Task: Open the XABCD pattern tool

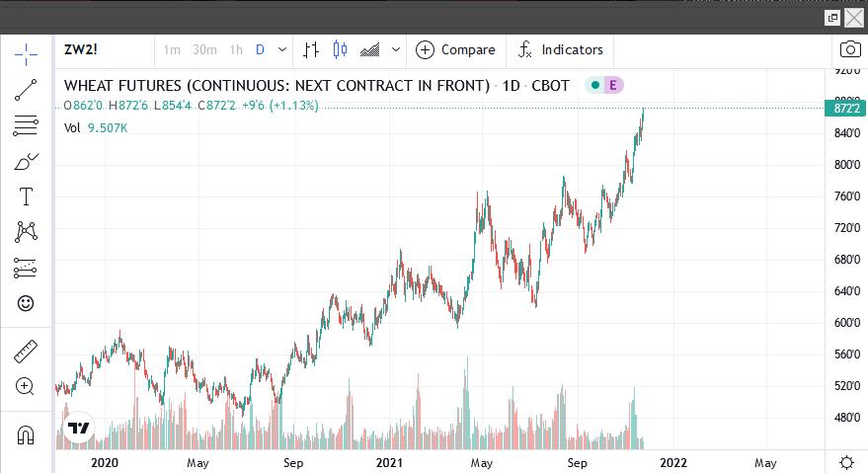Action: point(26,232)
